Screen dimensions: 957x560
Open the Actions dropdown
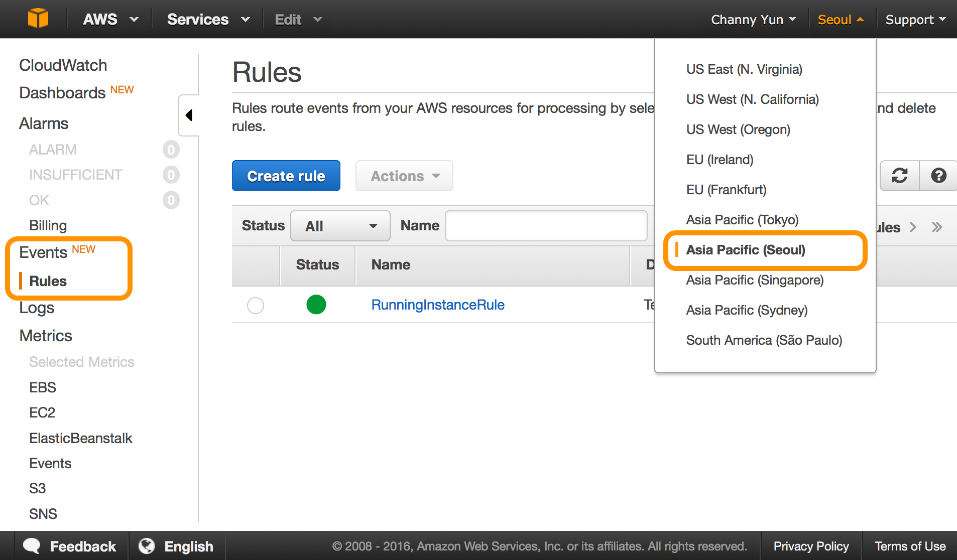pyautogui.click(x=404, y=176)
